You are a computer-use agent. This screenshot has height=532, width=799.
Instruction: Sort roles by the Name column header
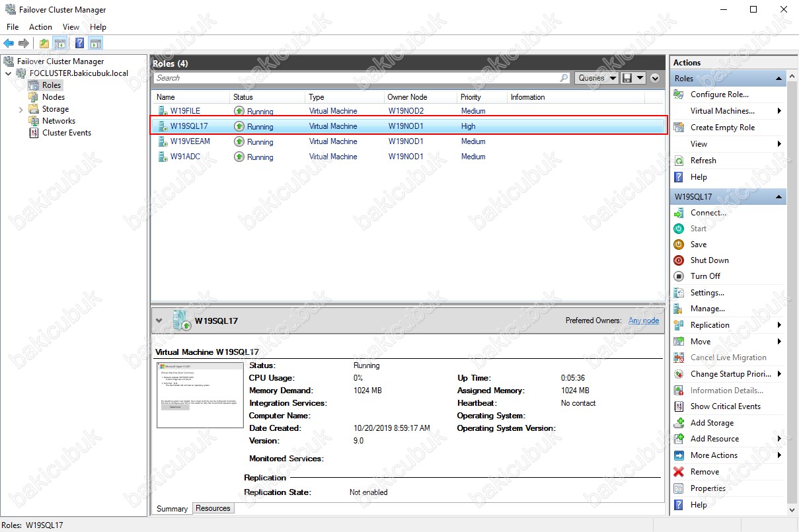click(x=191, y=97)
